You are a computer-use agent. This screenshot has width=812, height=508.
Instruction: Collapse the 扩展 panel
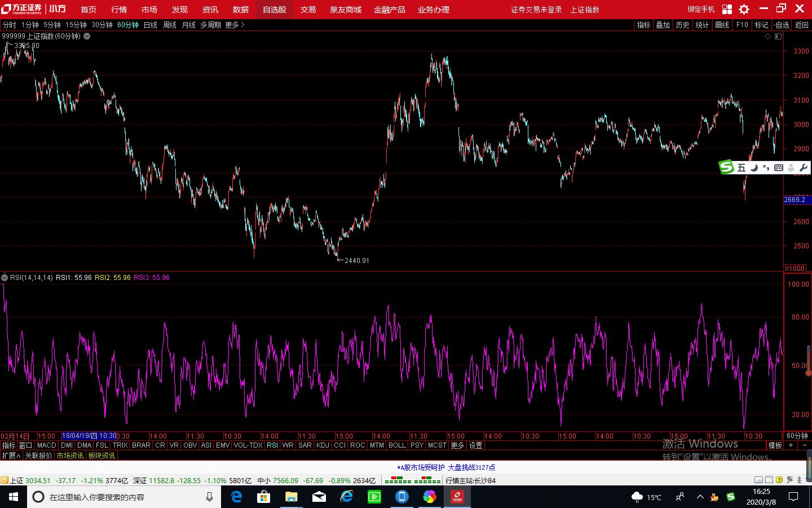point(11,456)
